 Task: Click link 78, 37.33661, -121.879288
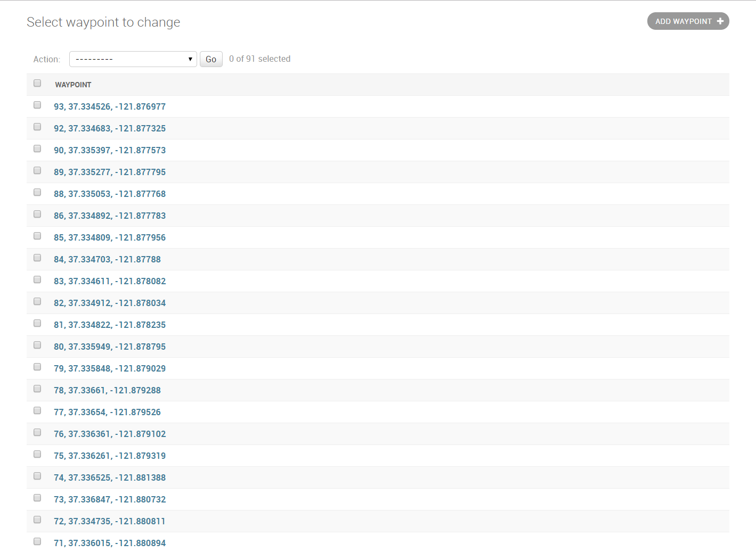click(x=107, y=390)
